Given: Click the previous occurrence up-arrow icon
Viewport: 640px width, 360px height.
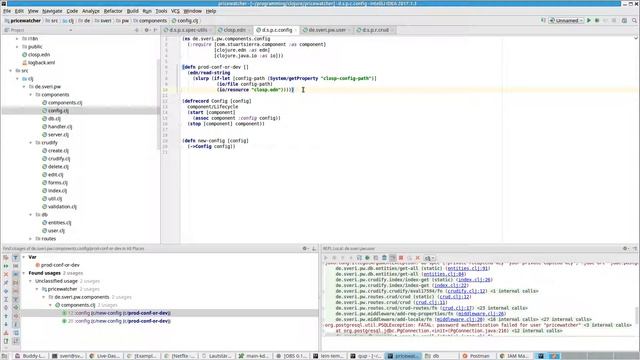Looking at the screenshot, I should click(x=6, y=316).
